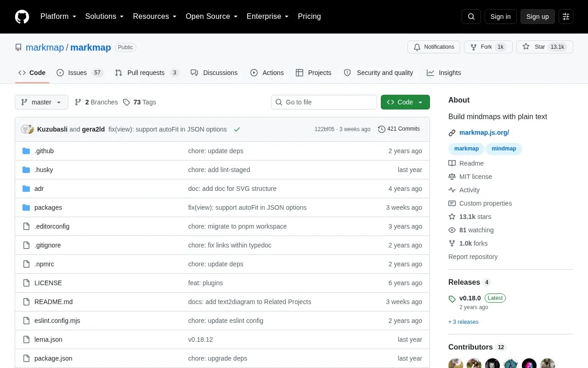This screenshot has width=588, height=368.
Task: Expand the Solutions menu
Action: pyautogui.click(x=105, y=17)
